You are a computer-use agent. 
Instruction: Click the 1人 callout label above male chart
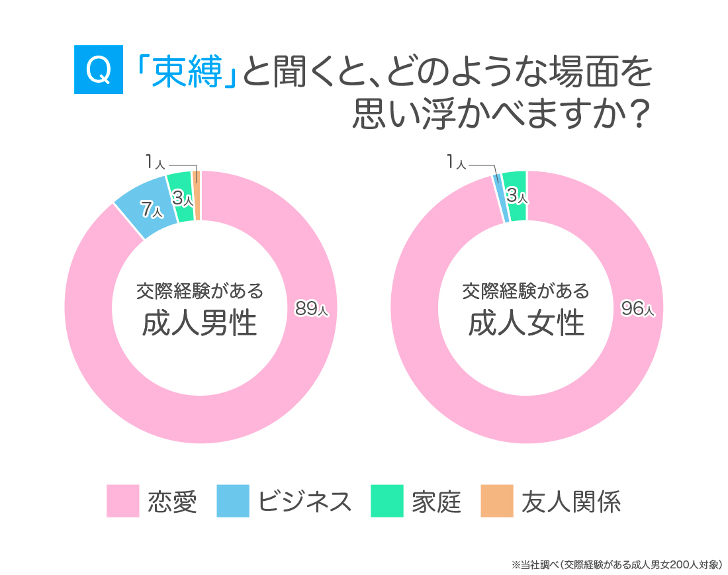155,163
